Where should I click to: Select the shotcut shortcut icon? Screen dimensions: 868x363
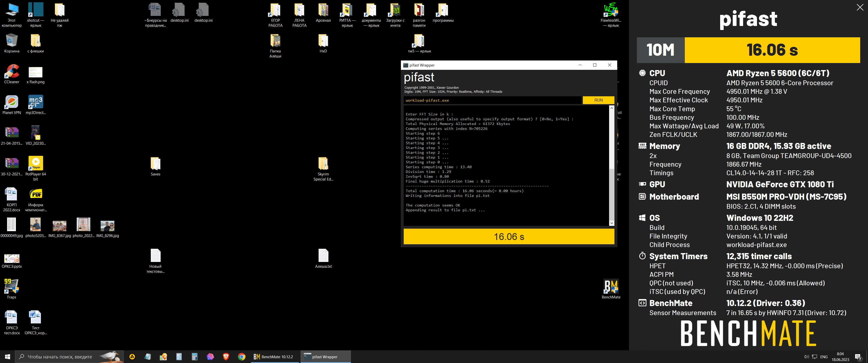click(35, 15)
